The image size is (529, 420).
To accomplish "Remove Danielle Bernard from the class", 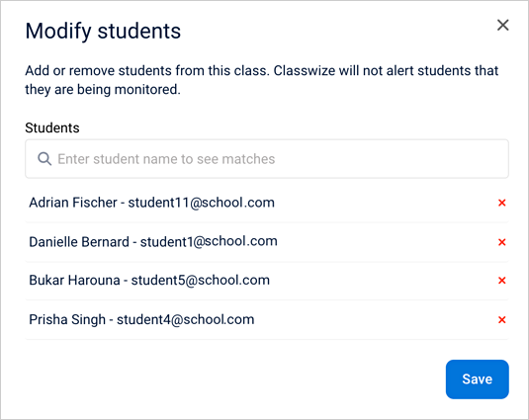I will tap(501, 242).
